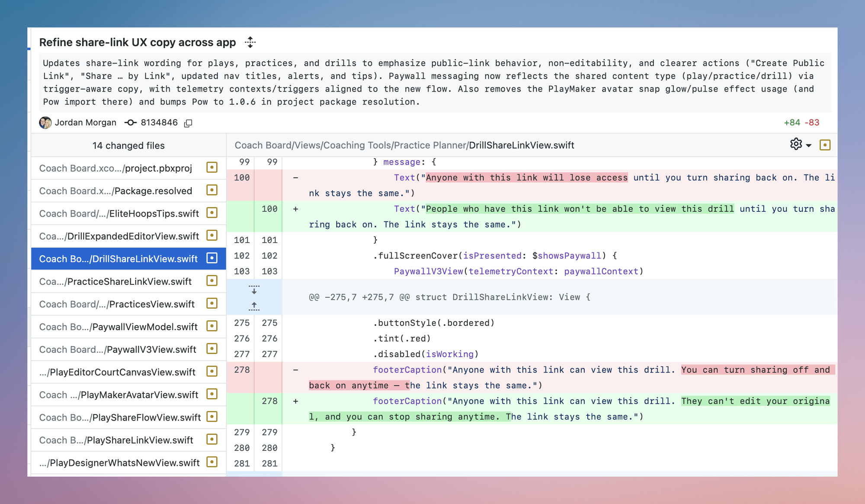Click author name Jordan Morgan
865x504 pixels.
point(86,123)
